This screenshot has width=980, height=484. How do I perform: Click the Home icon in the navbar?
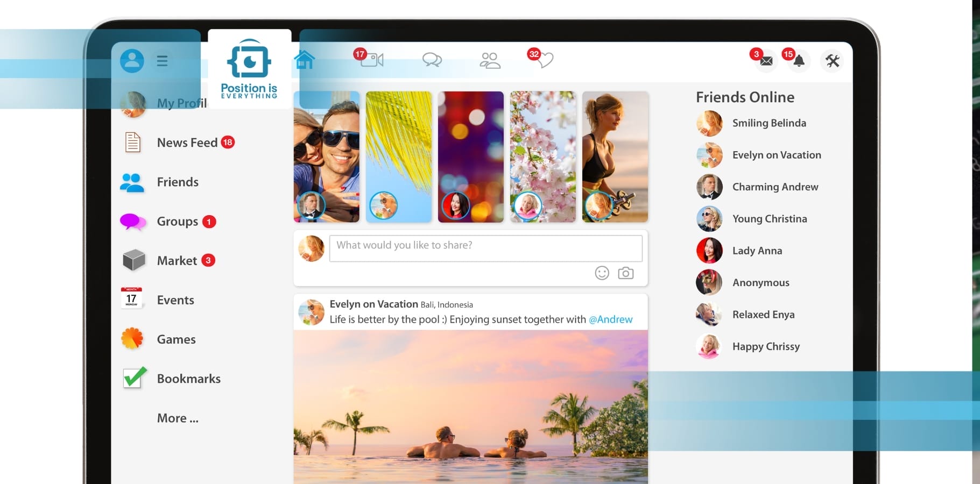[305, 60]
